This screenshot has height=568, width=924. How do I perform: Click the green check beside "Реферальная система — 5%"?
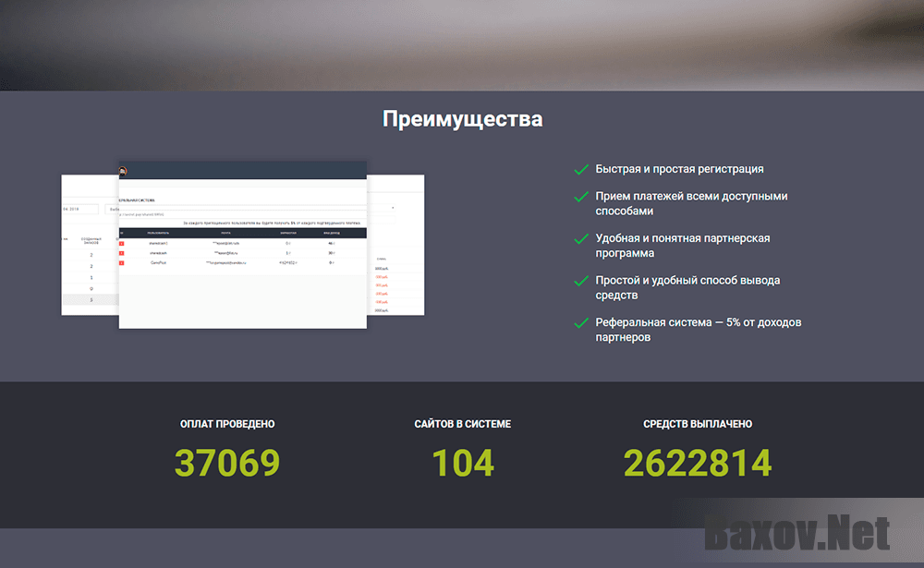tap(580, 322)
